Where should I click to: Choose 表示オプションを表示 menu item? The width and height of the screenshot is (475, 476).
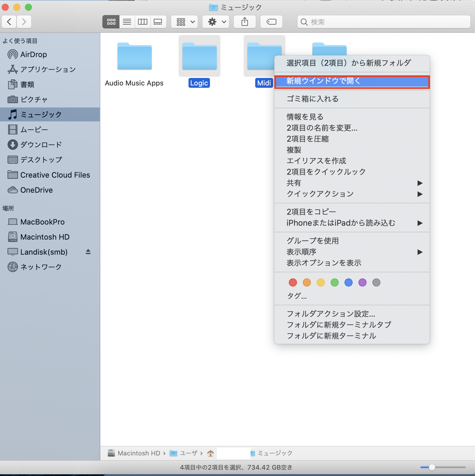pyautogui.click(x=352, y=263)
